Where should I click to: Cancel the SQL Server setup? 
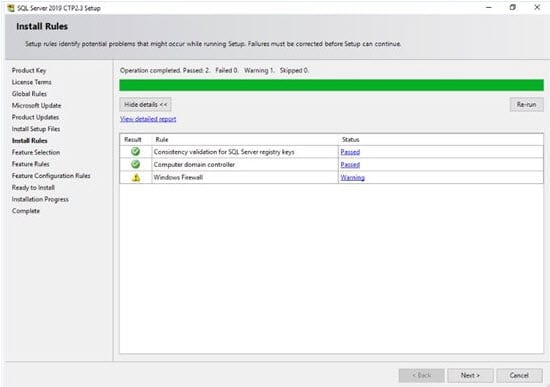point(519,375)
